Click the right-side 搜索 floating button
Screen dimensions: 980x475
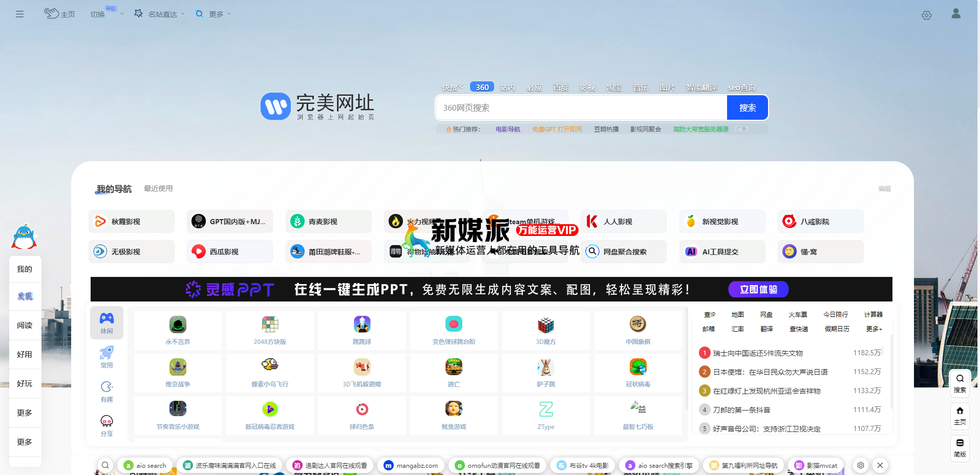pos(960,383)
